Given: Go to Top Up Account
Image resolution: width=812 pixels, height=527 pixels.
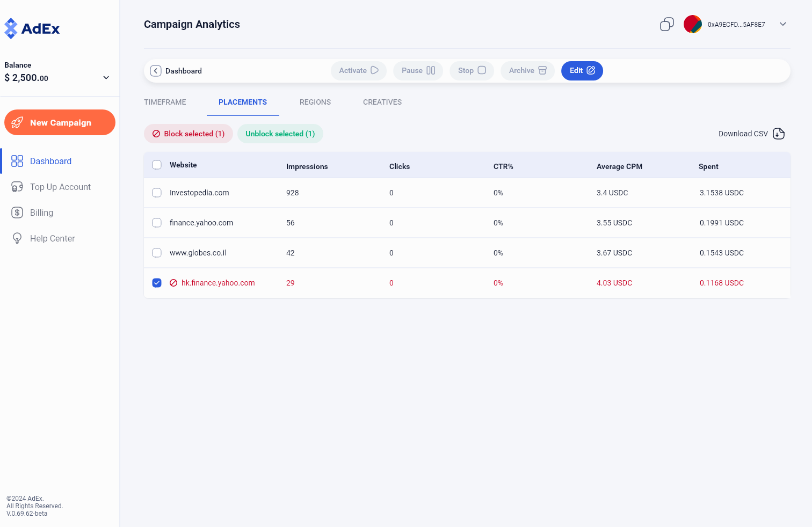Looking at the screenshot, I should pos(60,187).
